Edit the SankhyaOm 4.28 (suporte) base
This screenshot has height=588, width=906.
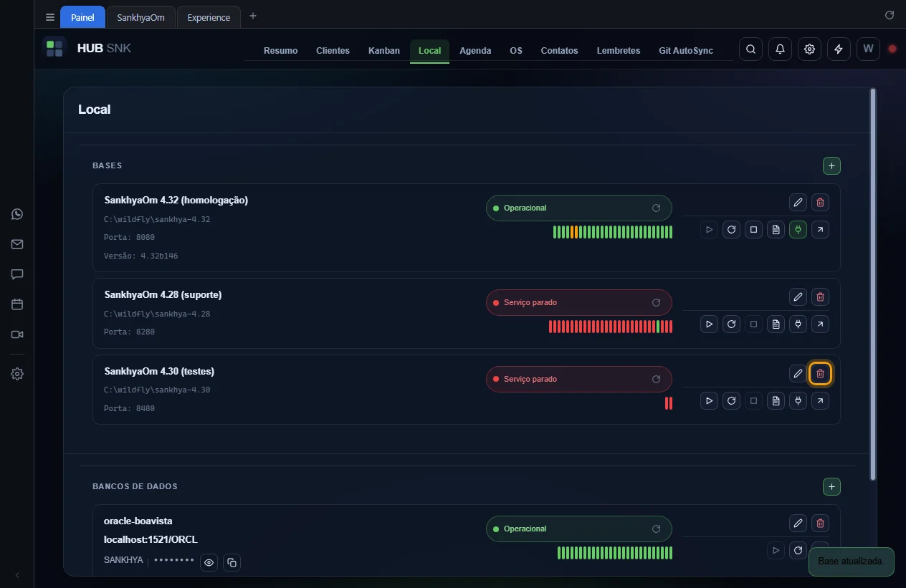click(x=798, y=297)
